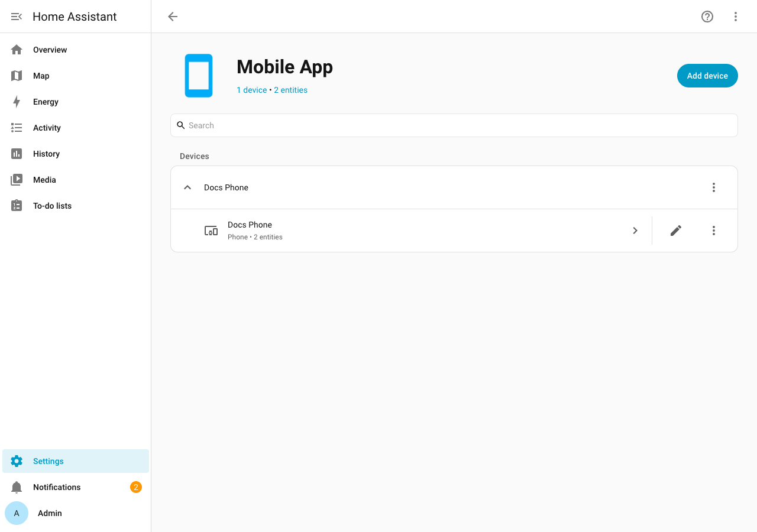
Task: Click the 'Phone • 2 entities' subtitle text
Action: [x=255, y=237]
